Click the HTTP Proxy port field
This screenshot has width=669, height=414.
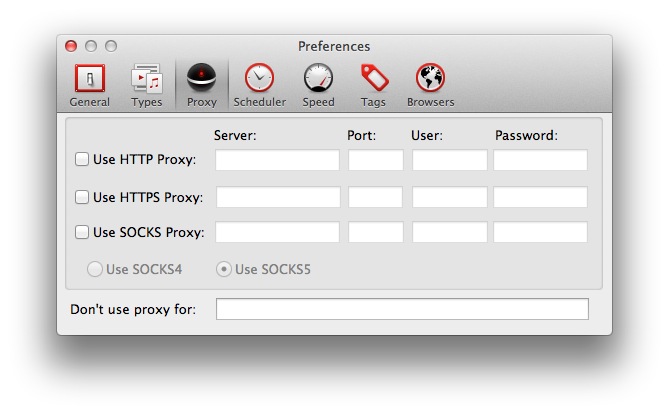pyautogui.click(x=375, y=160)
